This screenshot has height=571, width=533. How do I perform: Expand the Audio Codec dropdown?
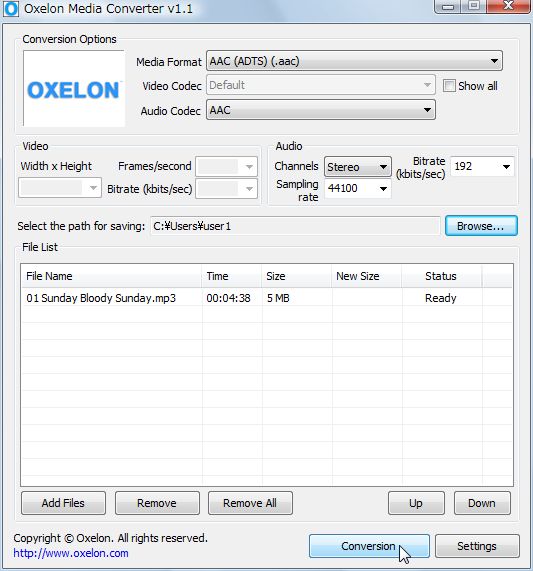(x=321, y=110)
